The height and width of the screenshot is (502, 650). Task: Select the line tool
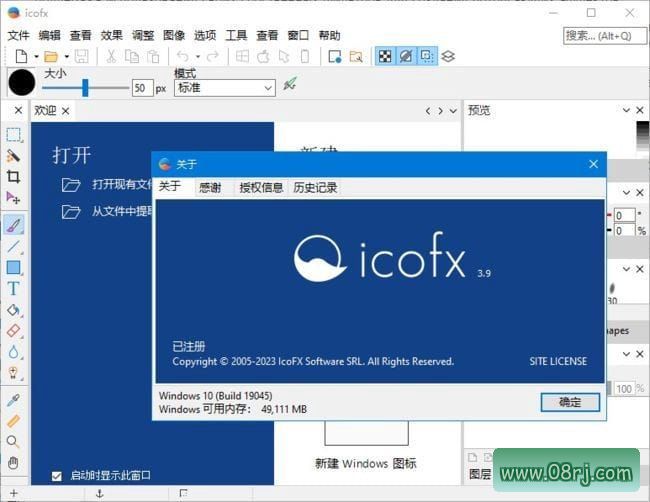13,246
